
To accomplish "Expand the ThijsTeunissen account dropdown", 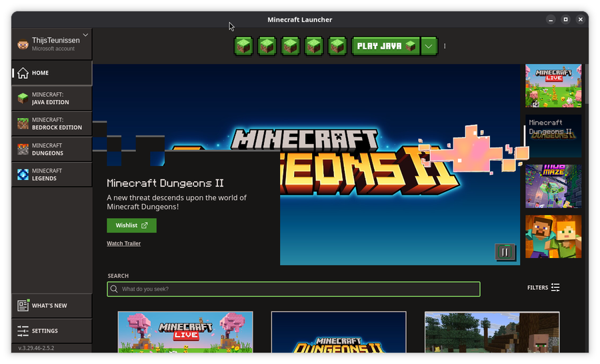I will point(85,35).
